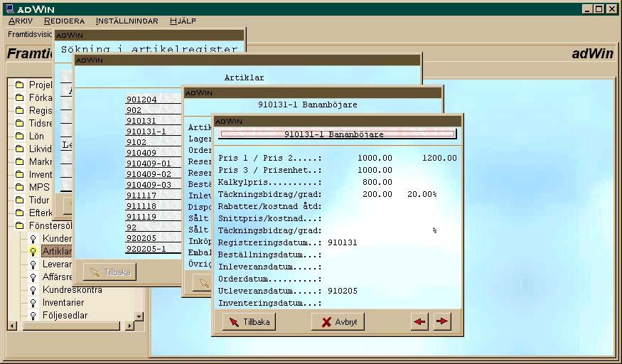
Task: Select Kundreskontra in the tree
Action: [72, 290]
